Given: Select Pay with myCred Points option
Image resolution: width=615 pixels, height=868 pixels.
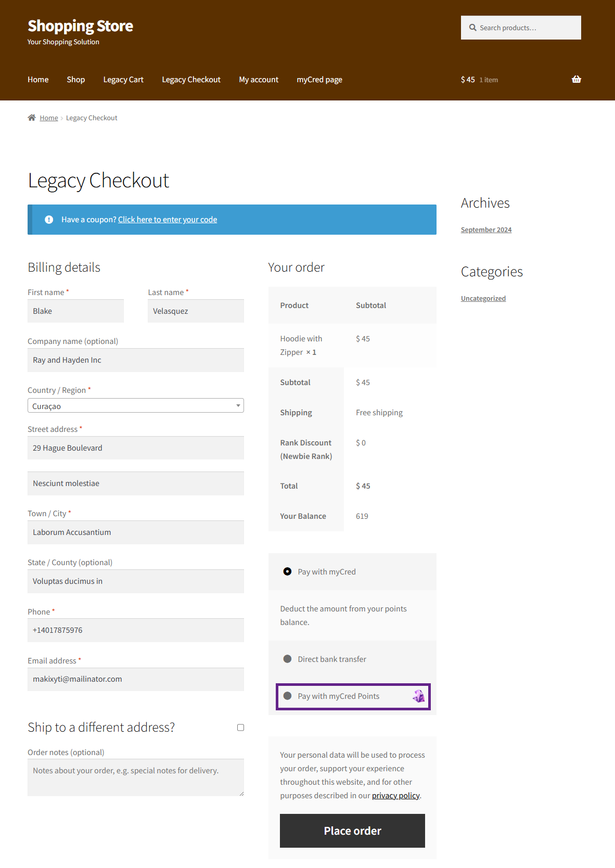Looking at the screenshot, I should point(287,696).
